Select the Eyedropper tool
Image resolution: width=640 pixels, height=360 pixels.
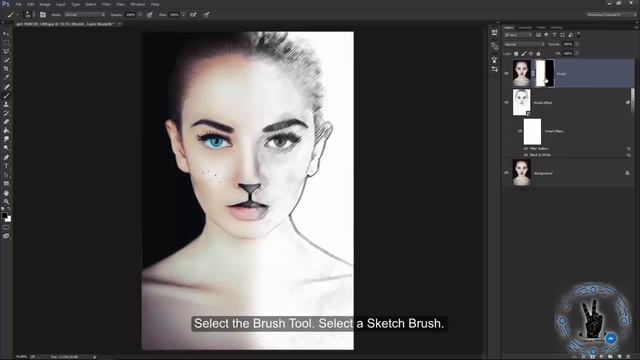click(x=6, y=78)
